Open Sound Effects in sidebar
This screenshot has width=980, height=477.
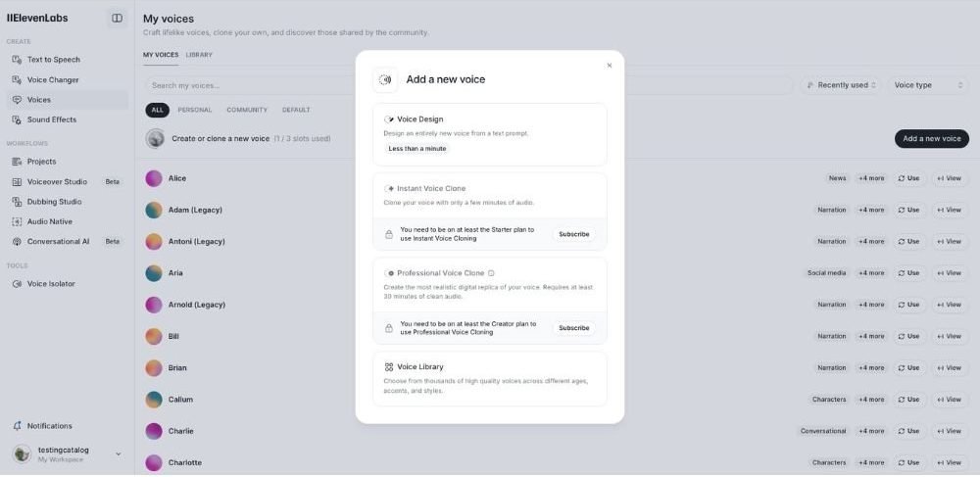[67, 119]
